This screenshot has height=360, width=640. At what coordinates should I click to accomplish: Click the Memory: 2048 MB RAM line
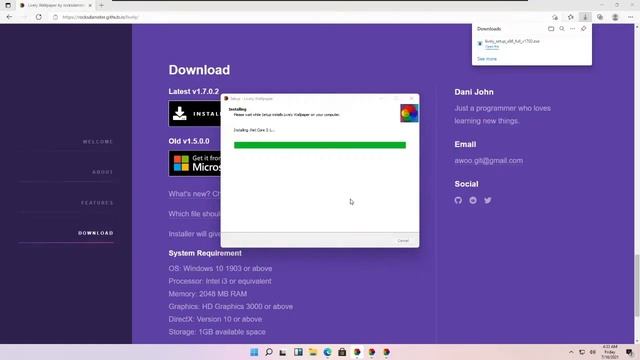pos(207,294)
